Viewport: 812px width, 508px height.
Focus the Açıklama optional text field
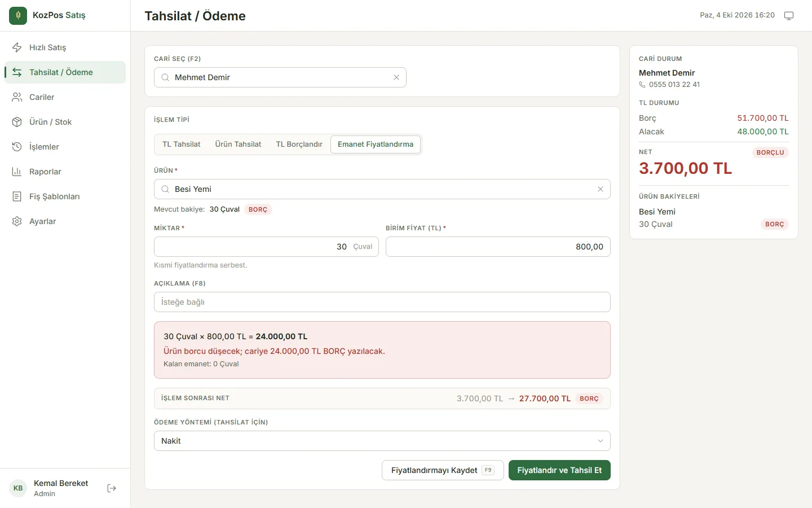pyautogui.click(x=382, y=302)
